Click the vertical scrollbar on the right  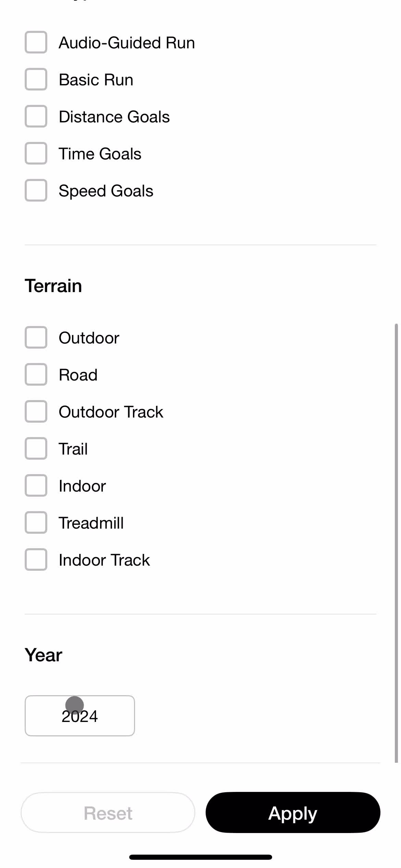[396, 543]
